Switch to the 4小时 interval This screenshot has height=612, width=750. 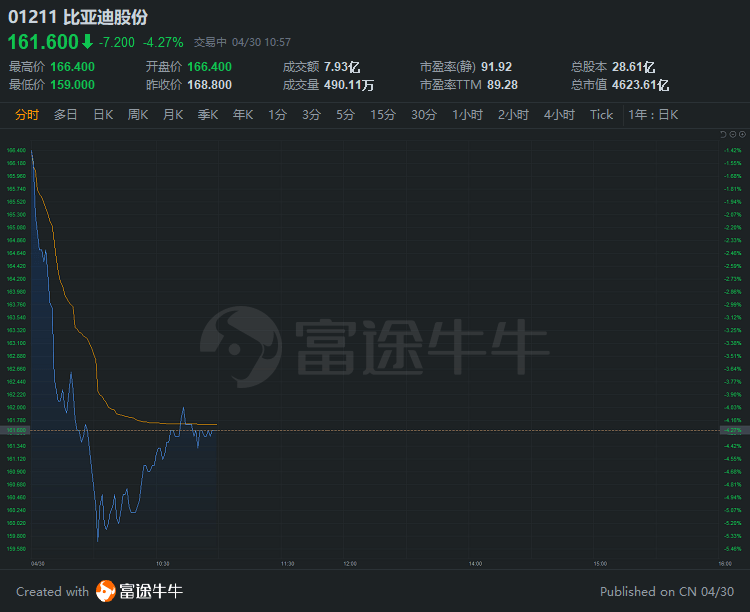pyautogui.click(x=559, y=115)
